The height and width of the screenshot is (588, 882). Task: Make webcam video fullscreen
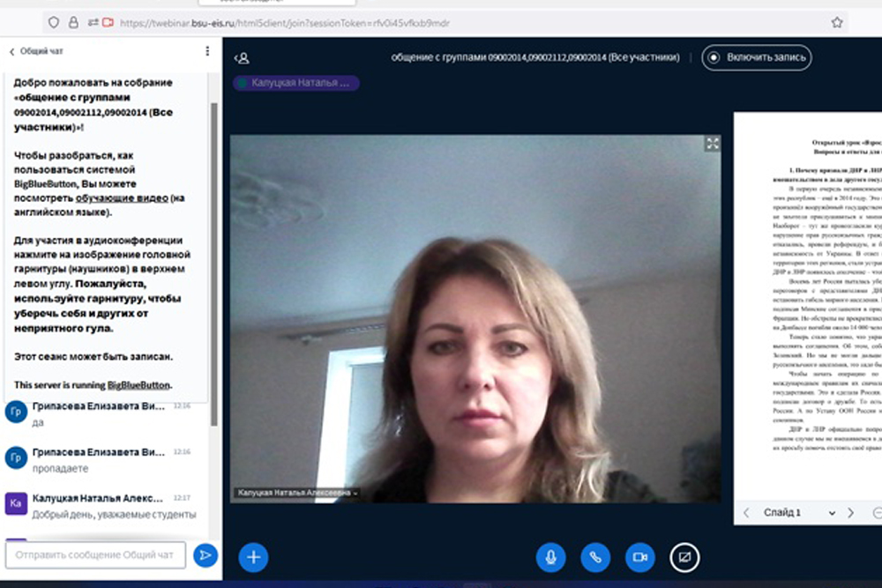(712, 144)
